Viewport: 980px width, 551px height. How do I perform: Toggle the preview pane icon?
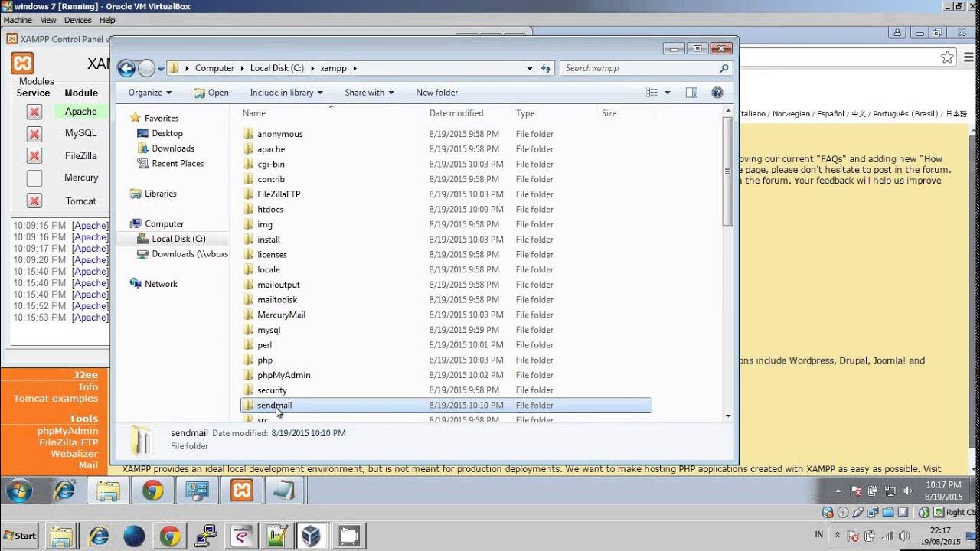pyautogui.click(x=691, y=93)
